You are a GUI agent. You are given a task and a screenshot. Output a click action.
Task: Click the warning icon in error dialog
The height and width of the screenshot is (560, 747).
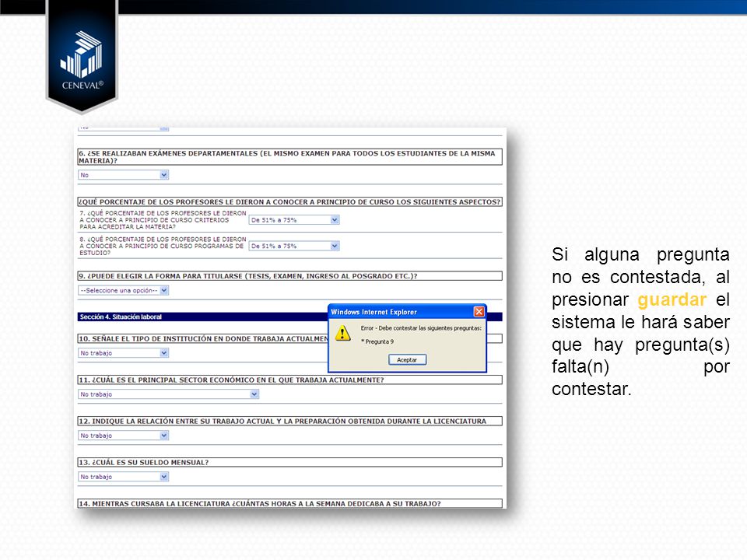[x=342, y=333]
